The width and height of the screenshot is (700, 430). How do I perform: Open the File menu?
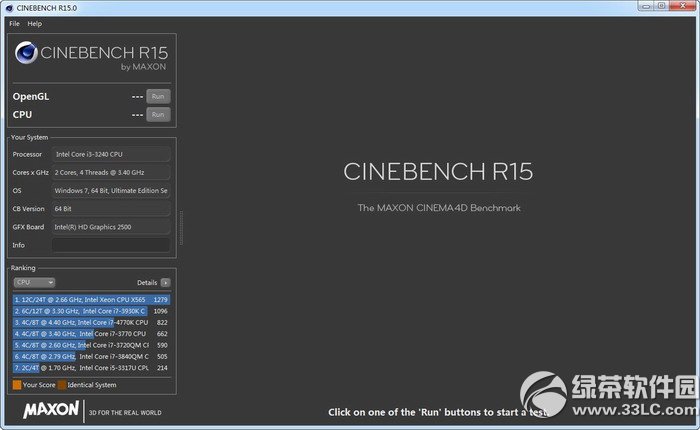(14, 24)
